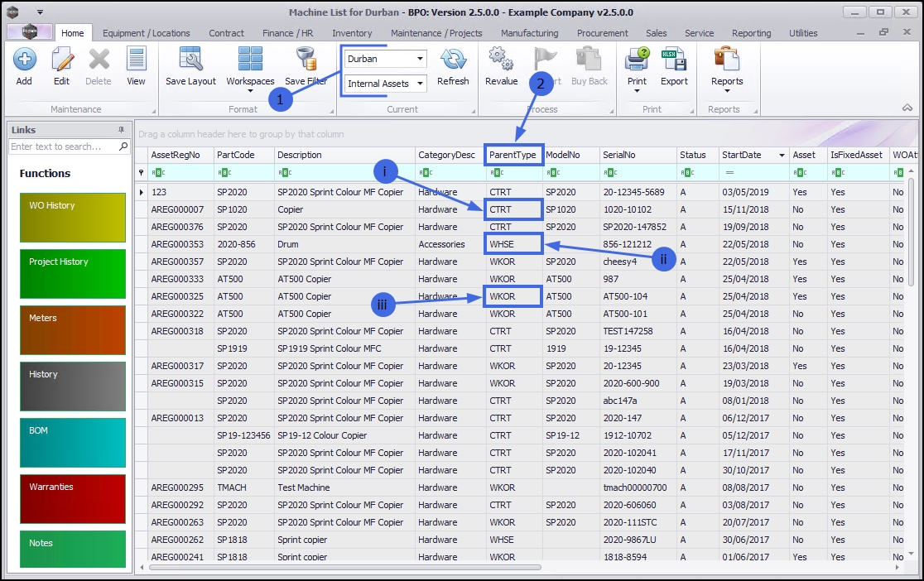Open the Finance / HR tab

[x=289, y=33]
